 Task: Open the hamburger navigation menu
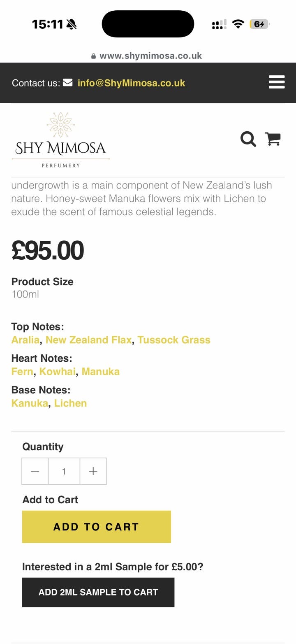pos(277,82)
